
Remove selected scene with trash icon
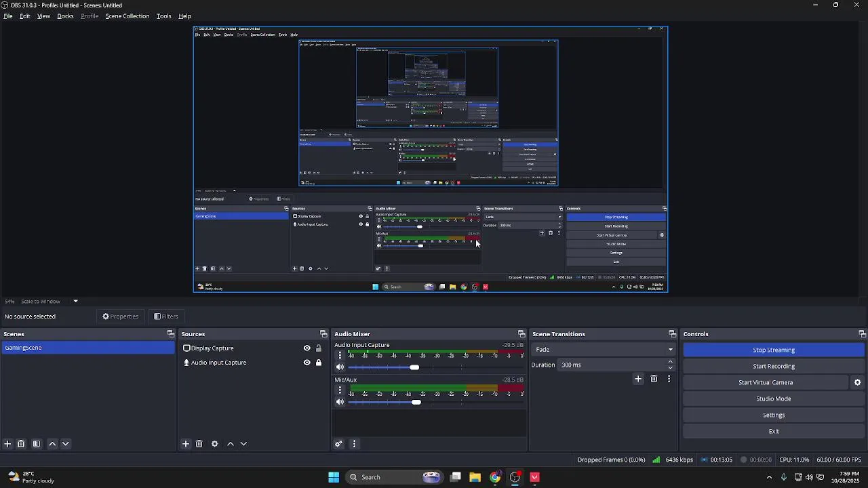point(21,444)
